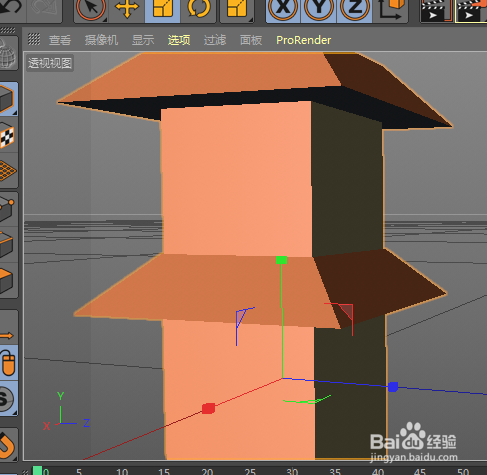This screenshot has width=487, height=475.
Task: Activate Model mode cube icon
Action: click(x=8, y=99)
